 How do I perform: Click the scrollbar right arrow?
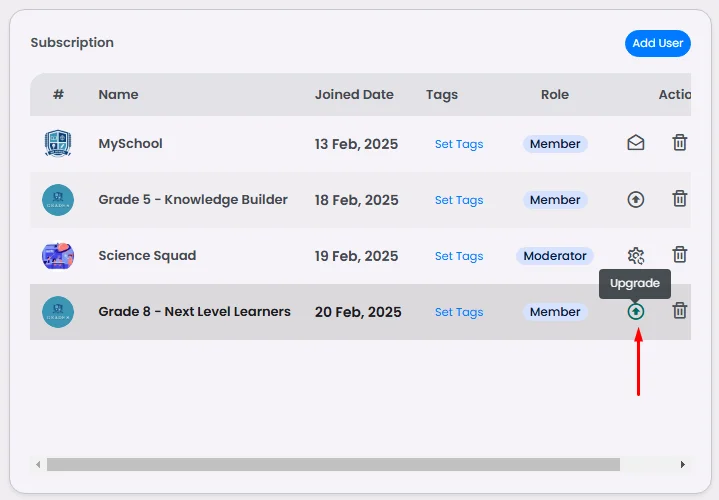click(x=683, y=465)
